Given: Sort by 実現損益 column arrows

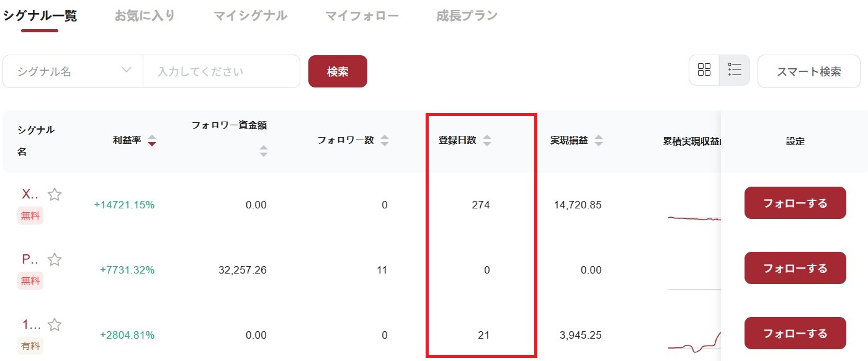Looking at the screenshot, I should (598, 141).
